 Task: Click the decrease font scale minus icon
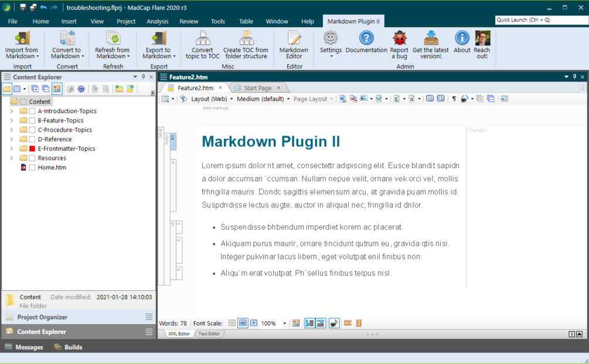232,323
